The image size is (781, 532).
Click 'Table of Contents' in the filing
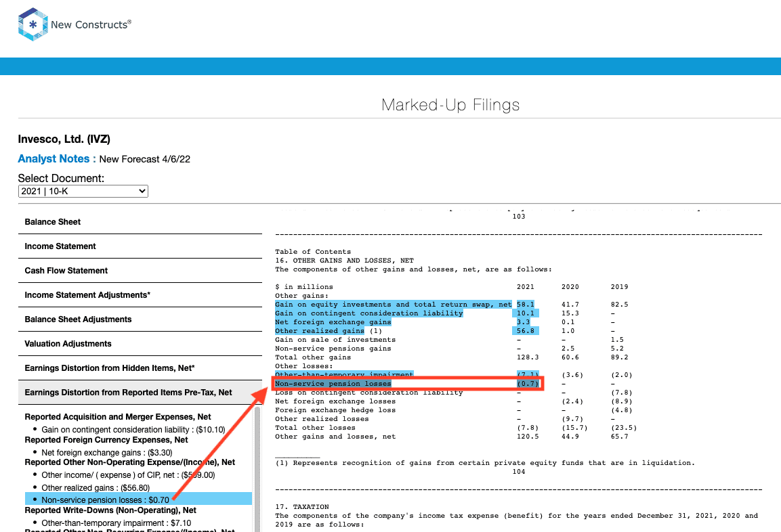(x=313, y=252)
